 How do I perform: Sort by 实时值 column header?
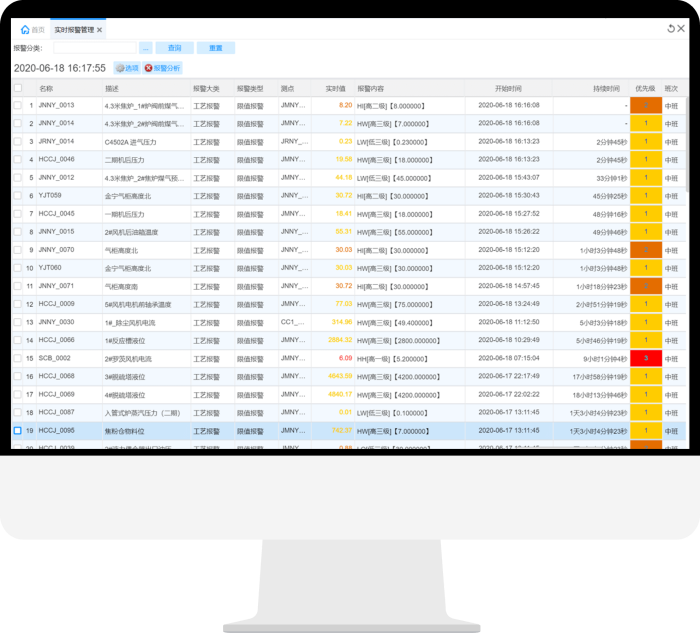pyautogui.click(x=334, y=88)
